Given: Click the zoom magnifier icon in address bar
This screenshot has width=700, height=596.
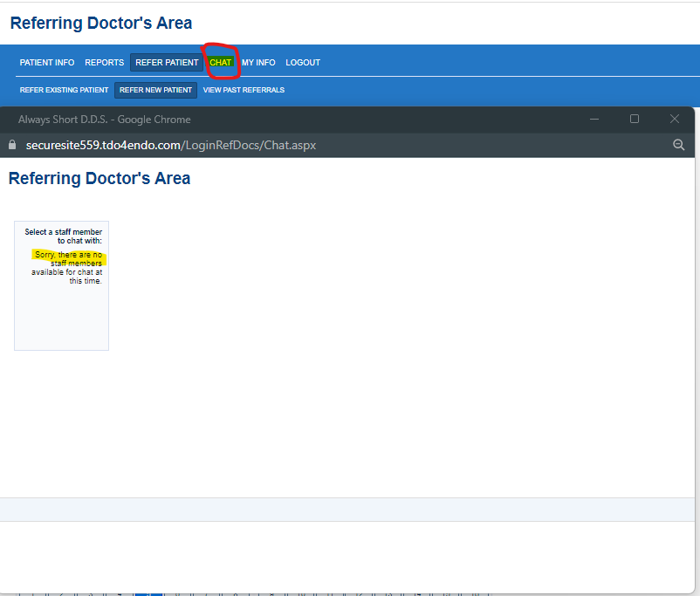Looking at the screenshot, I should click(x=678, y=145).
